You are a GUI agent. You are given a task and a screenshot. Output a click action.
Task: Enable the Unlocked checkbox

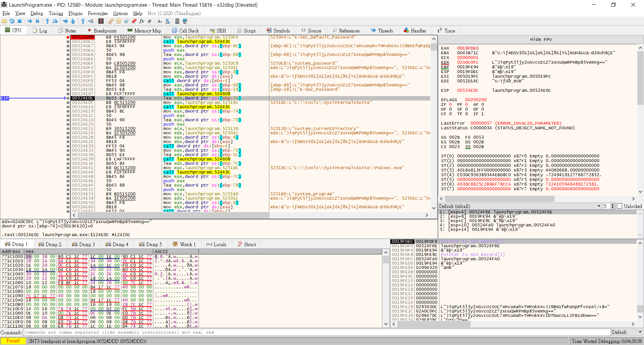coord(620,206)
